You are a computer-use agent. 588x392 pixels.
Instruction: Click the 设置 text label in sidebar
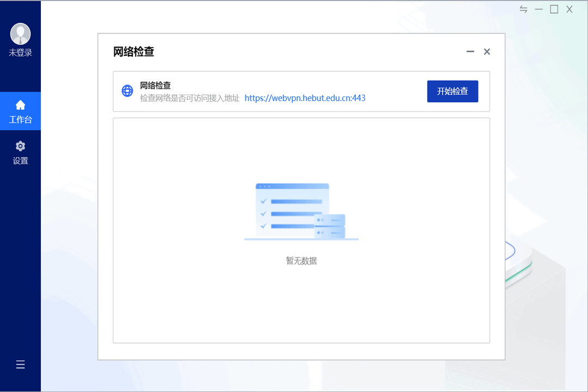[x=20, y=160]
